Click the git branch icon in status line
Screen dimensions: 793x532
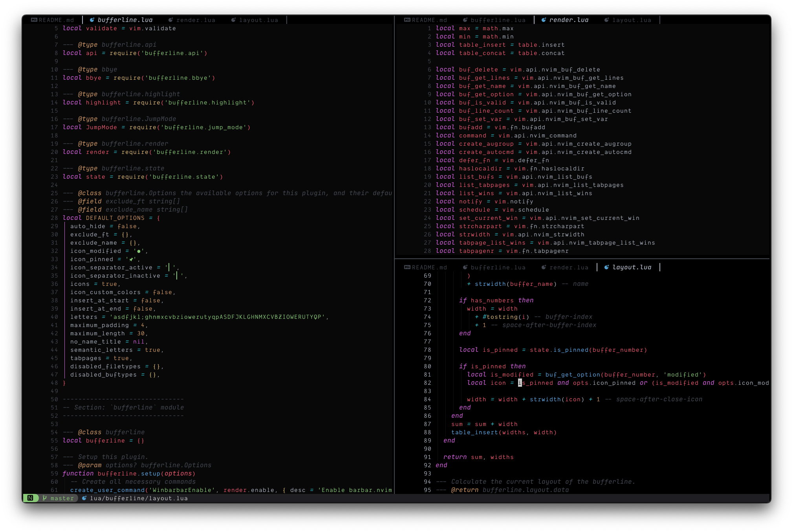[45, 498]
